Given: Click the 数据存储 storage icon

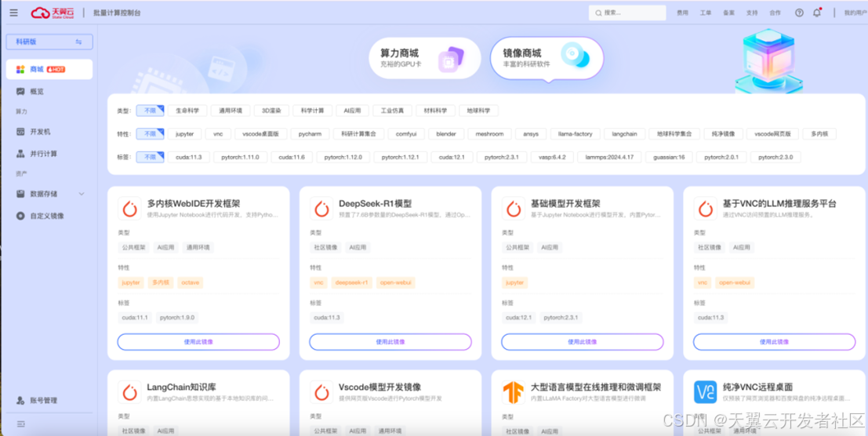Looking at the screenshot, I should pos(20,194).
